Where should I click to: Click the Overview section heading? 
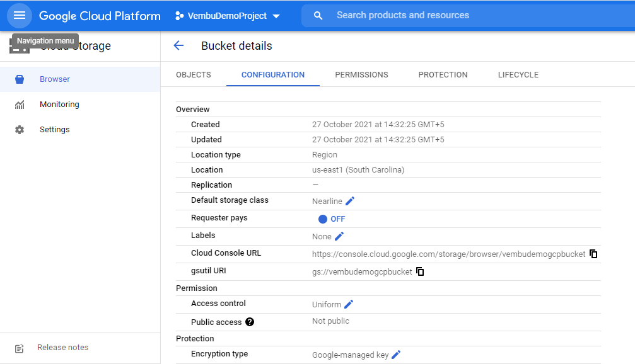[x=193, y=110]
